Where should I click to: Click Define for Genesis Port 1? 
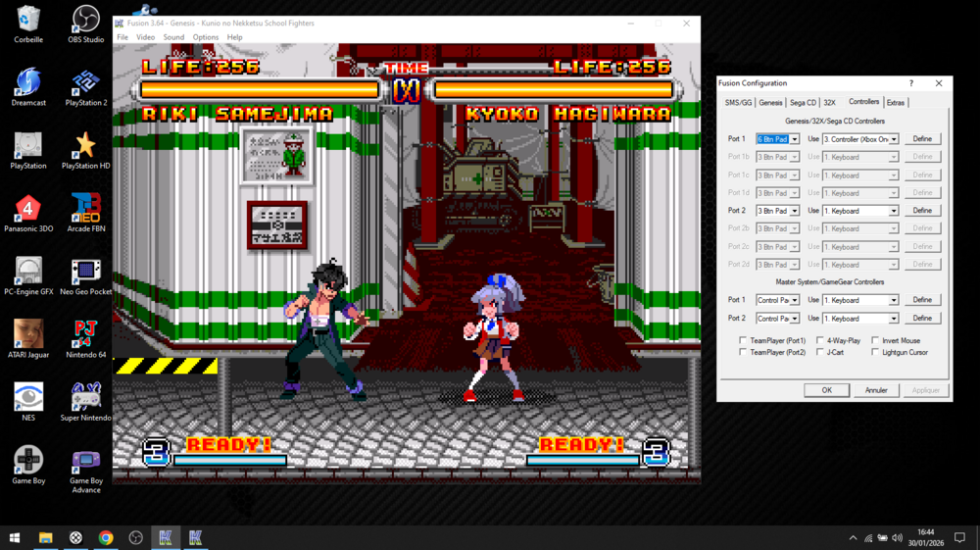pos(922,139)
